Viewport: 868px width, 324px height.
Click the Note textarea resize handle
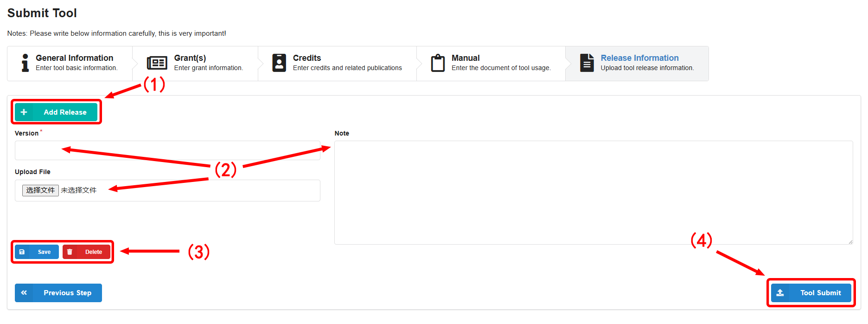[x=850, y=242]
